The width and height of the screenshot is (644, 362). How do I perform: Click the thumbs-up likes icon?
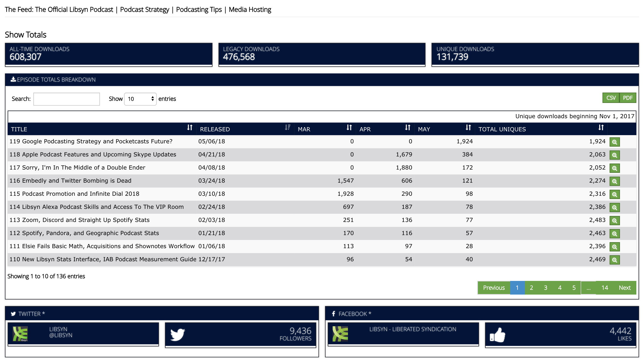coord(497,335)
